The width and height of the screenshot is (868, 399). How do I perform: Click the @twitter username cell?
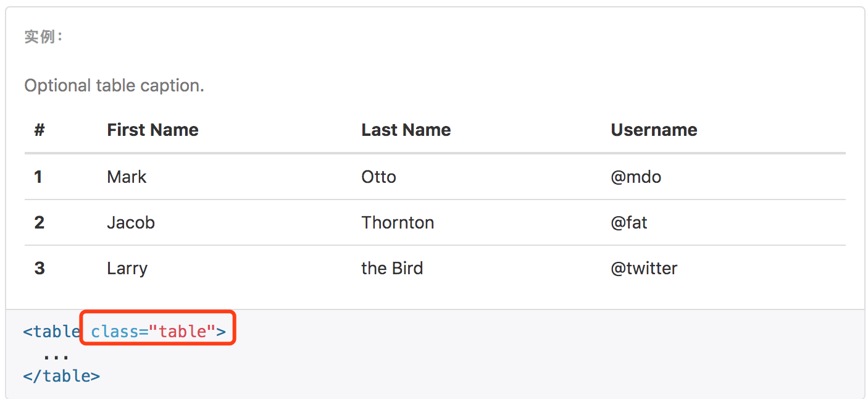click(644, 268)
